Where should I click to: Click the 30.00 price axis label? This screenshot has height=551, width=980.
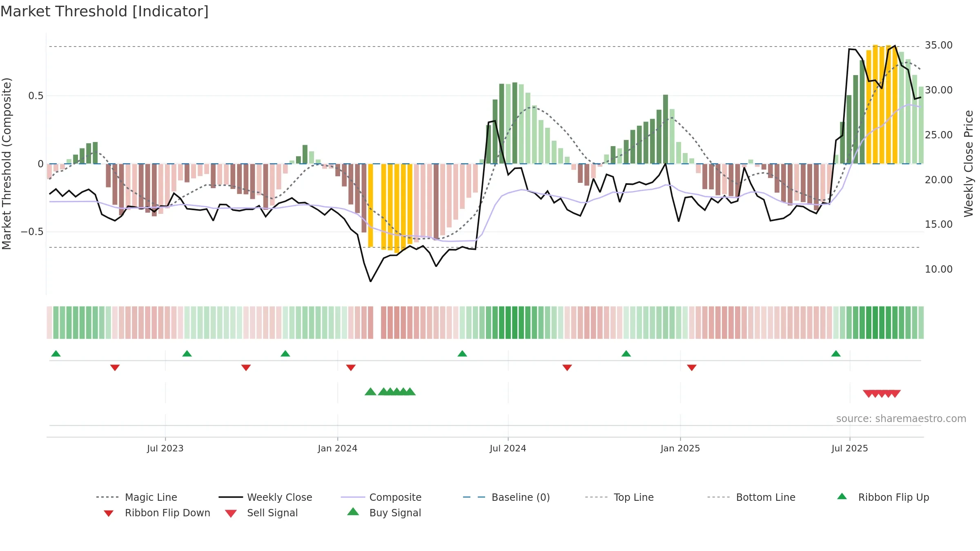pos(939,90)
